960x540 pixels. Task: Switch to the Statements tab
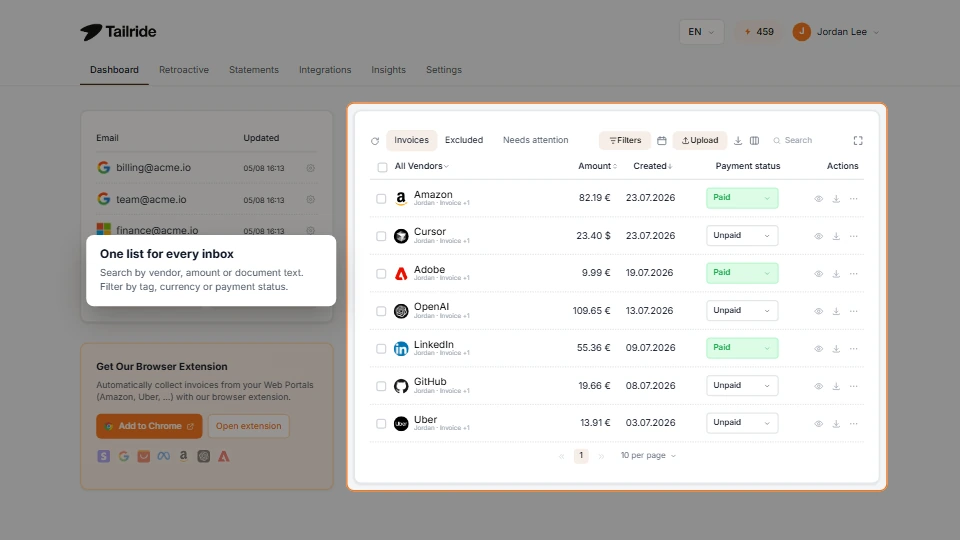click(253, 70)
